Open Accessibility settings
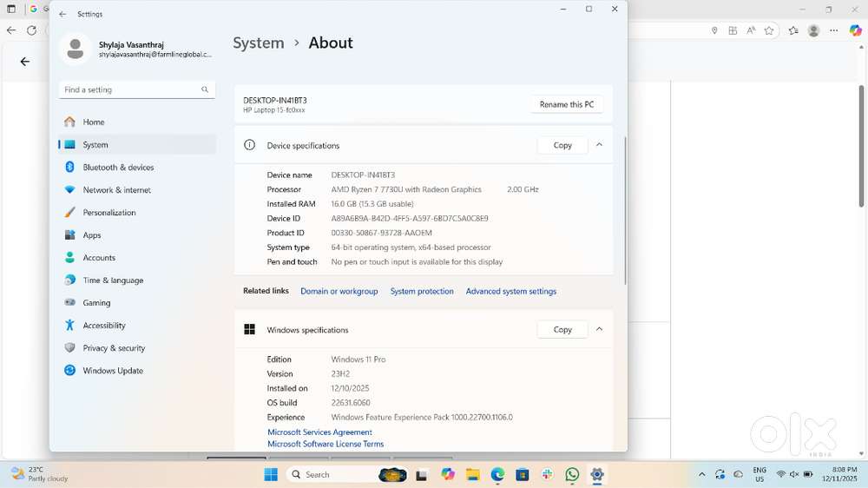This screenshot has height=488, width=868. 104,326
